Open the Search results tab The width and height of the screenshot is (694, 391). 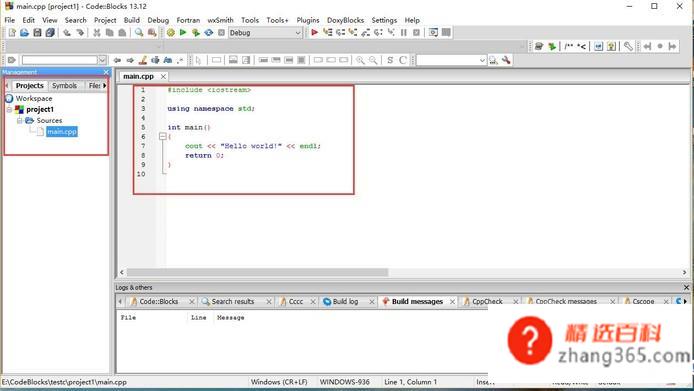pyautogui.click(x=232, y=302)
